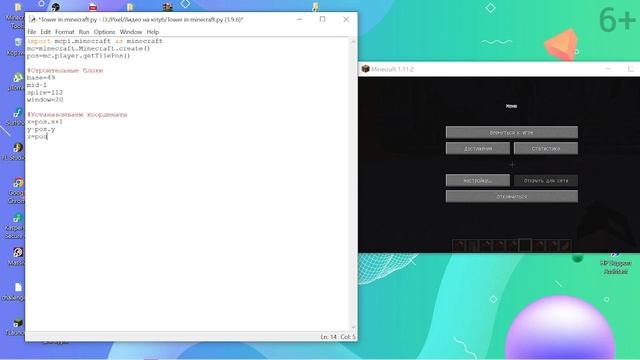640x360 pixels.
Task: Open the Edit menu in IDLE
Action: tap(45, 32)
